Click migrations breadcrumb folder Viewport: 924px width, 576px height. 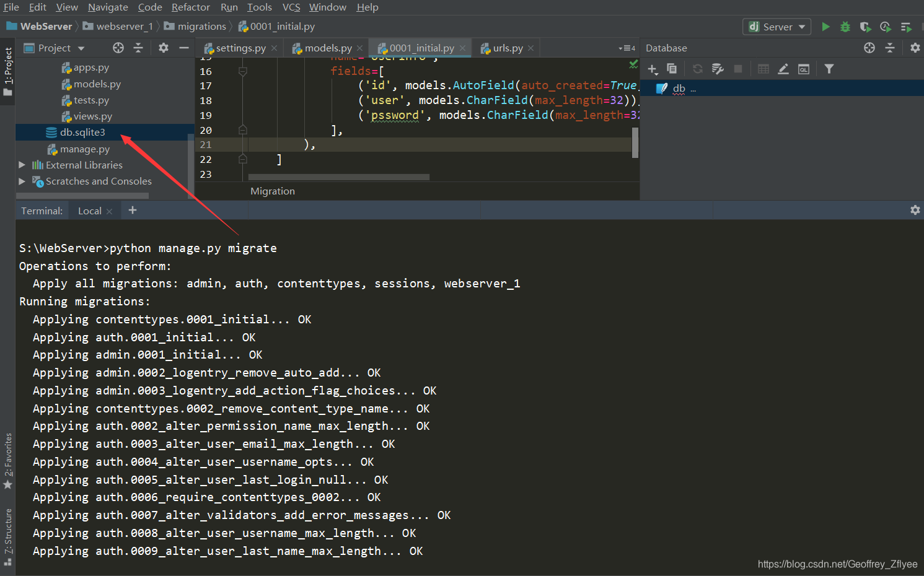195,27
